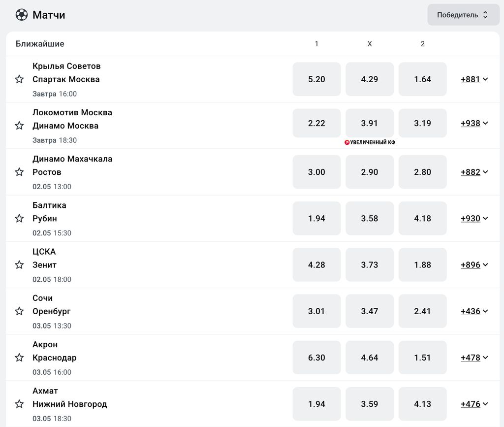Mark Балтика vs Рубин as favorite
This screenshot has width=504, height=427.
19,218
